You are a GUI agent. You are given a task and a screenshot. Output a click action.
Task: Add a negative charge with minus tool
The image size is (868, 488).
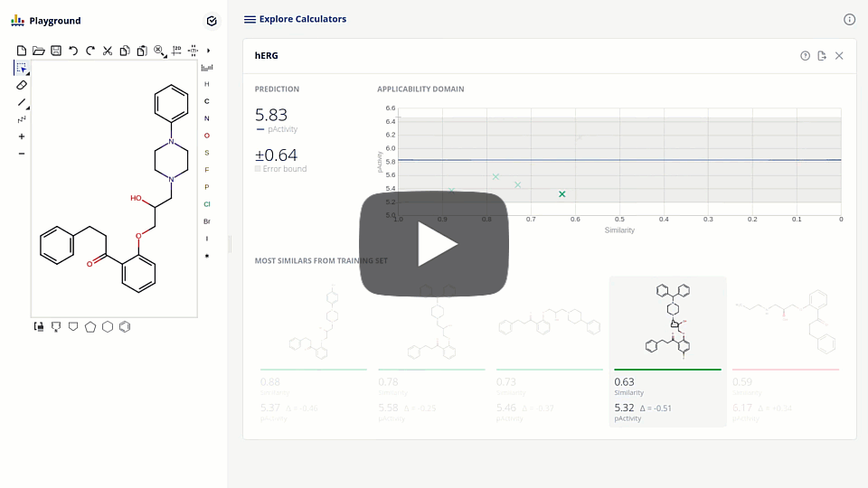(22, 154)
